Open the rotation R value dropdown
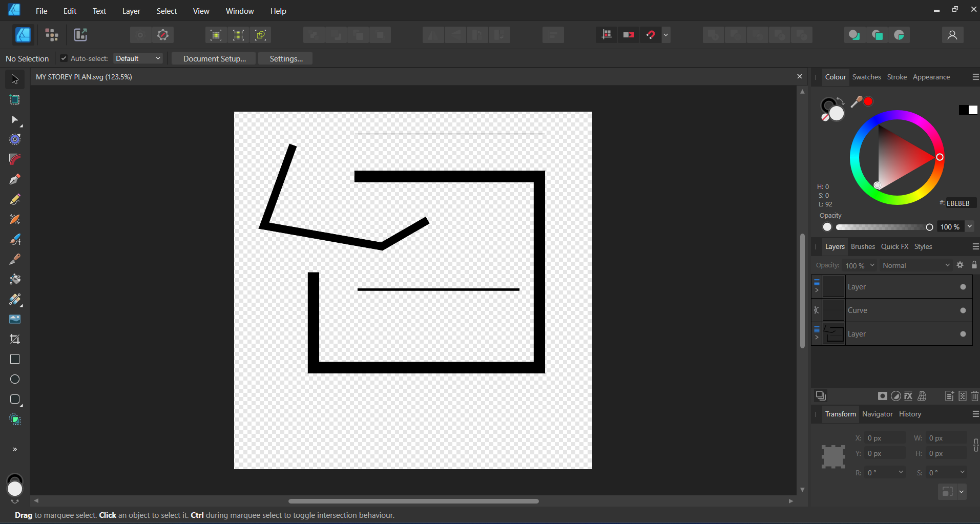 (x=901, y=472)
